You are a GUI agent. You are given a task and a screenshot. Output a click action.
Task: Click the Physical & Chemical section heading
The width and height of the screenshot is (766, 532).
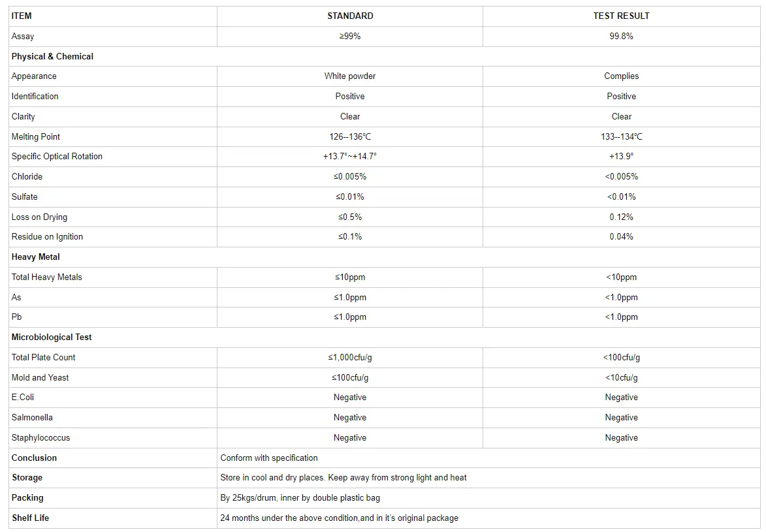52,56
